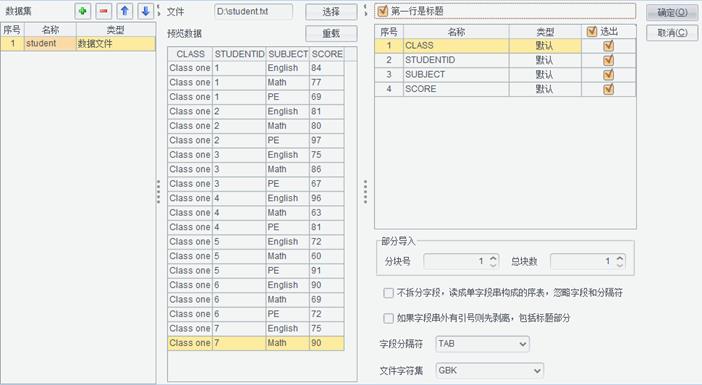Uncheck the SCORE field selection checkbox
The width and height of the screenshot is (702, 385).
click(608, 89)
